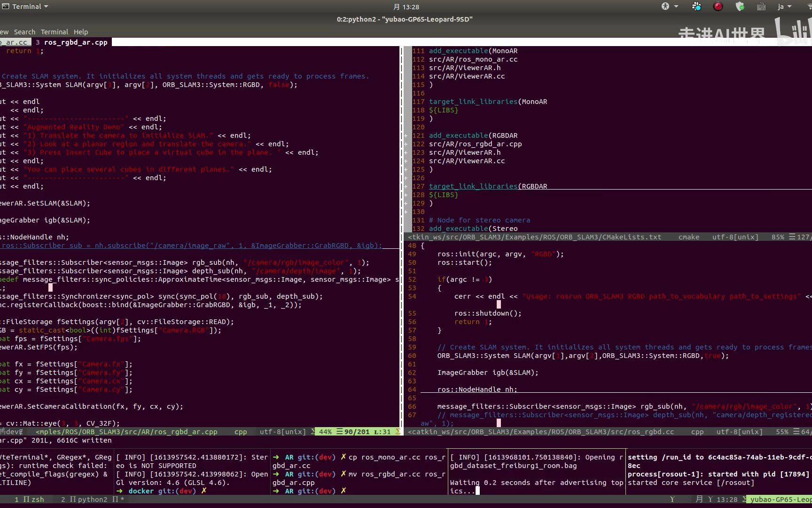The width and height of the screenshot is (812, 508).
Task: Click line 111 'add_executable(MonoAR'
Action: [x=473, y=51]
